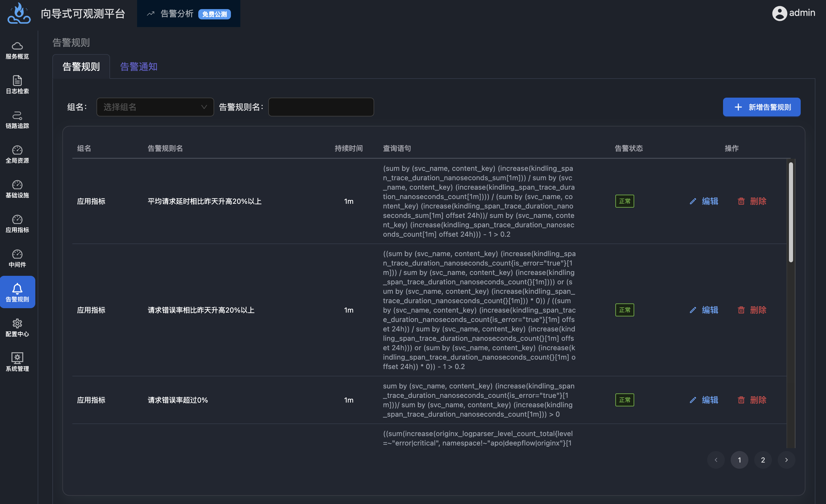Open the 中间件 sidebar icon

pyautogui.click(x=17, y=254)
